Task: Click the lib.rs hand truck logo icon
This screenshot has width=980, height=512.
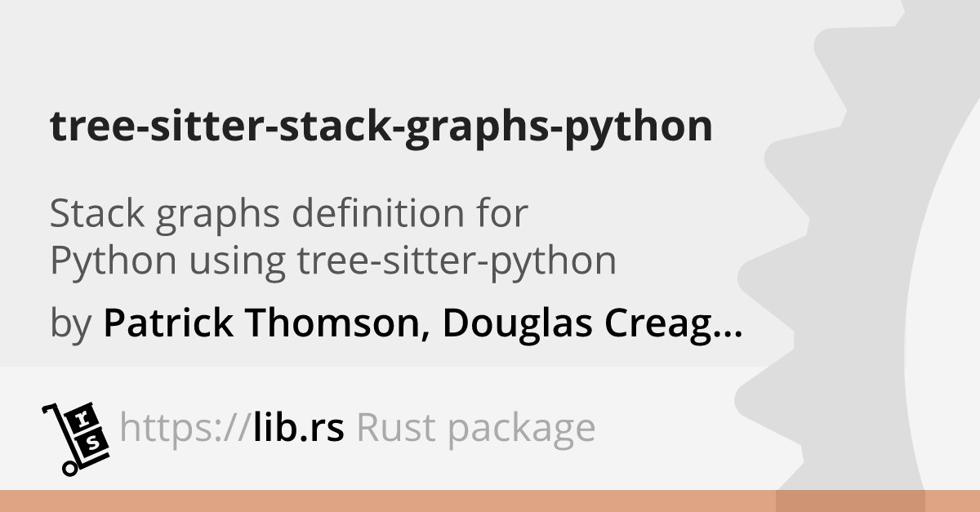Action: 74,438
